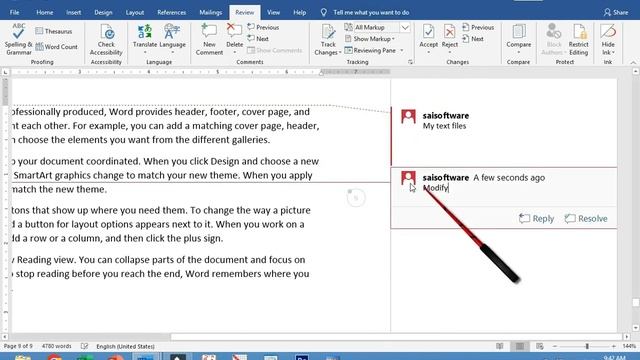640x360 pixels.
Task: Click the proofing errors status icon
Action: [84, 346]
